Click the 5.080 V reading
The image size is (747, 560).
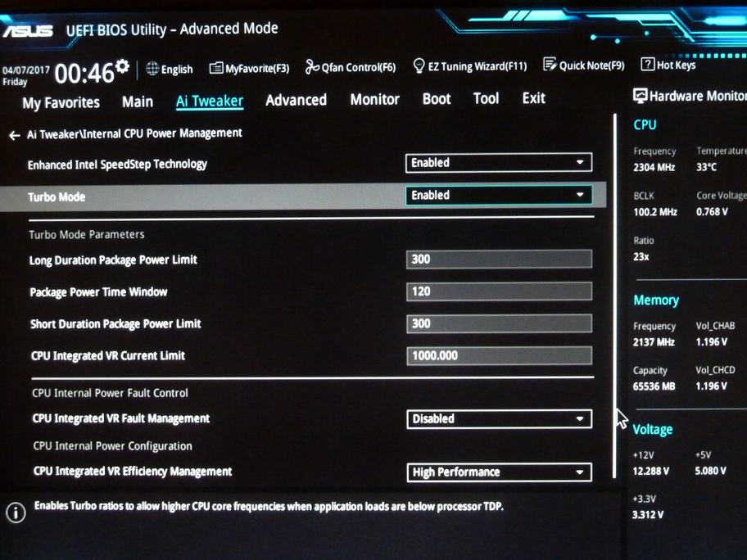coord(710,471)
